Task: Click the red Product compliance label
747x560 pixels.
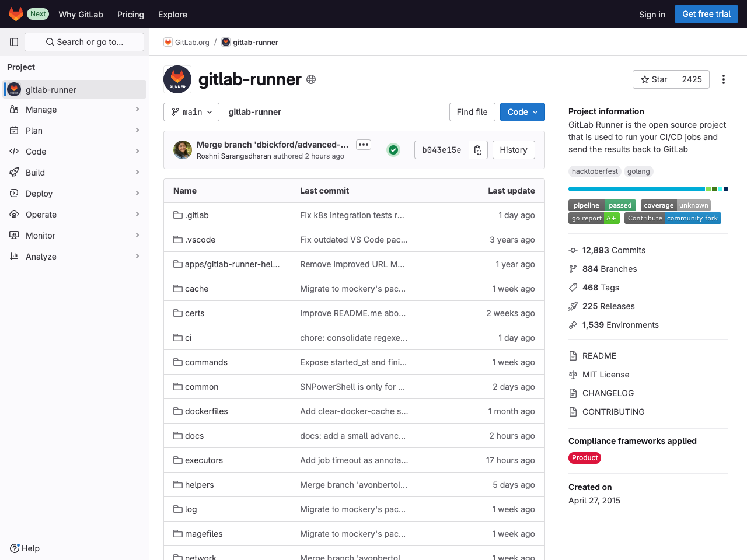Action: pyautogui.click(x=585, y=458)
